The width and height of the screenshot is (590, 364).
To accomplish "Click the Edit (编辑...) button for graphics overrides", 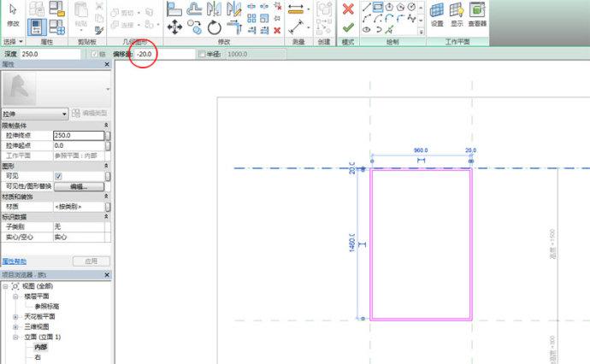I will point(80,185).
